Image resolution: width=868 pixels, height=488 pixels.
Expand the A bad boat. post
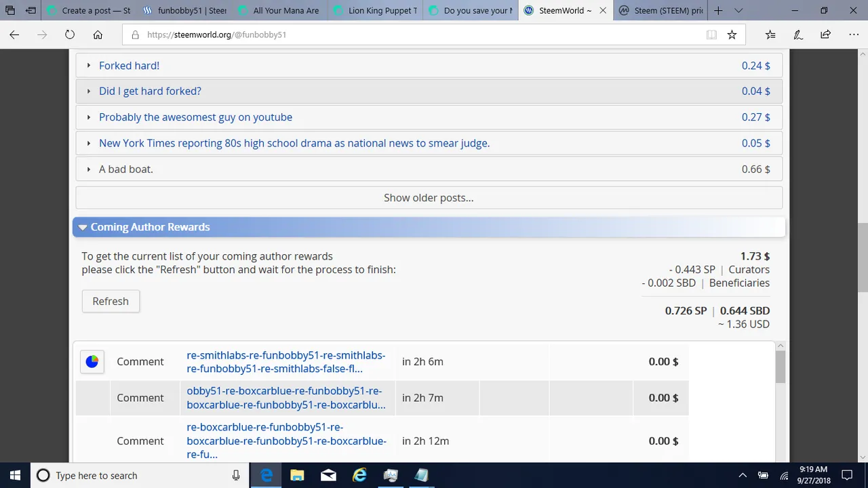88,169
